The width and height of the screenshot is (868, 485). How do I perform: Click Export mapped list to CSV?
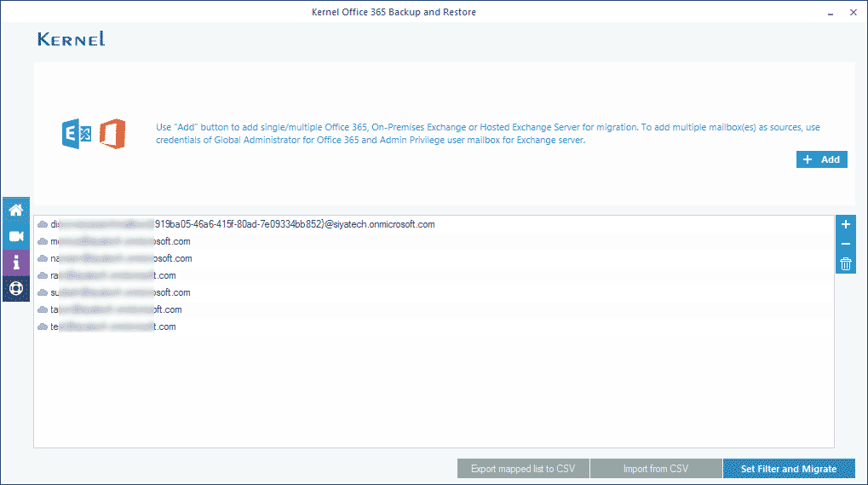(523, 469)
